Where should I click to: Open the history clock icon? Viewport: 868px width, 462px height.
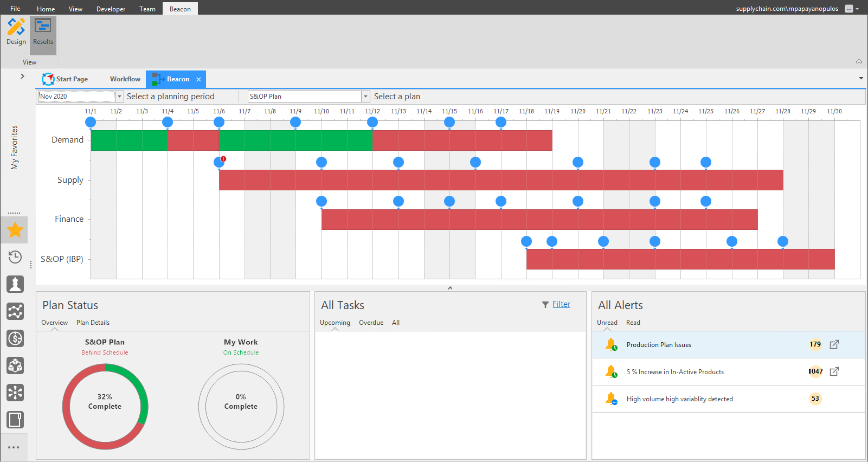click(x=15, y=257)
